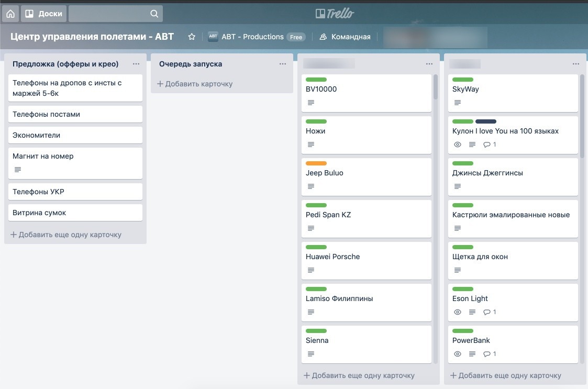Change board visibility via Командная
This screenshot has width=588, height=389.
pyautogui.click(x=345, y=37)
